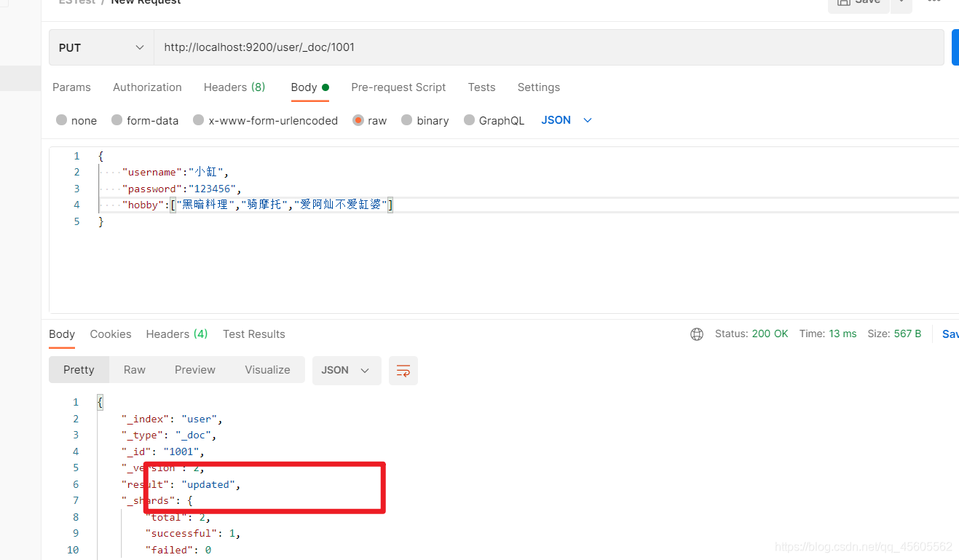
Task: Open the Tests tab
Action: point(481,87)
